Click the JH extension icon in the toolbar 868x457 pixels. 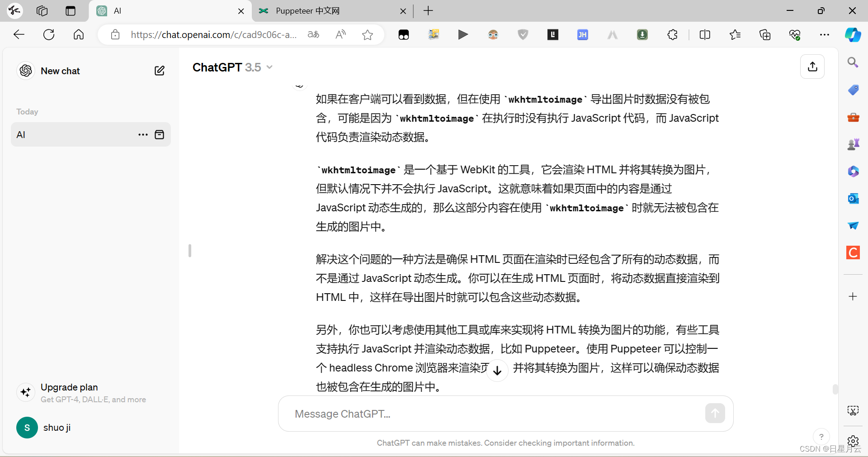583,34
